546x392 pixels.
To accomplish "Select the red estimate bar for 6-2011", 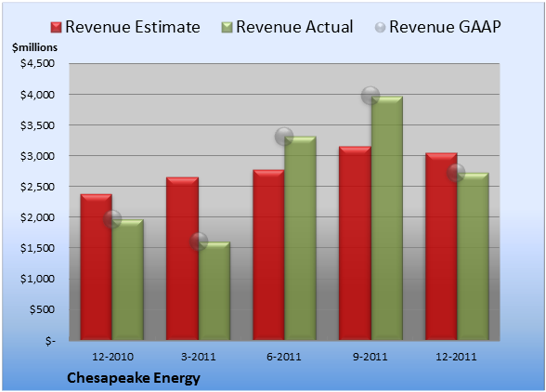I will pyautogui.click(x=268, y=255).
